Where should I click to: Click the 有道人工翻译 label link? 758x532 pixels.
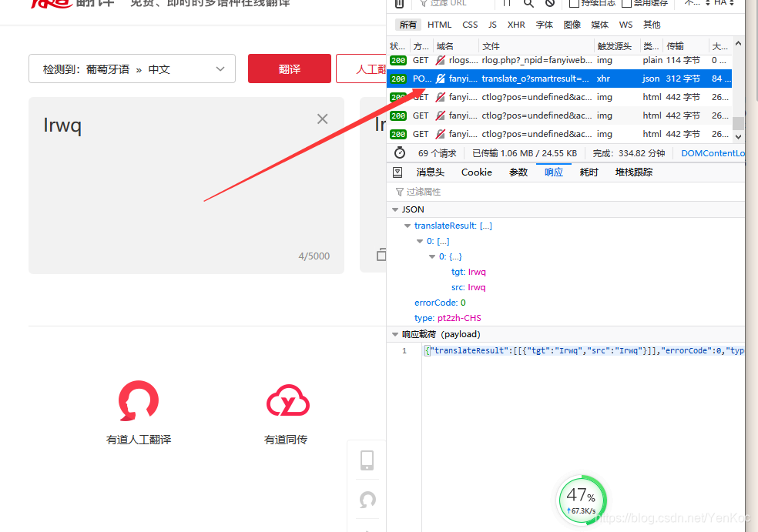coord(139,439)
